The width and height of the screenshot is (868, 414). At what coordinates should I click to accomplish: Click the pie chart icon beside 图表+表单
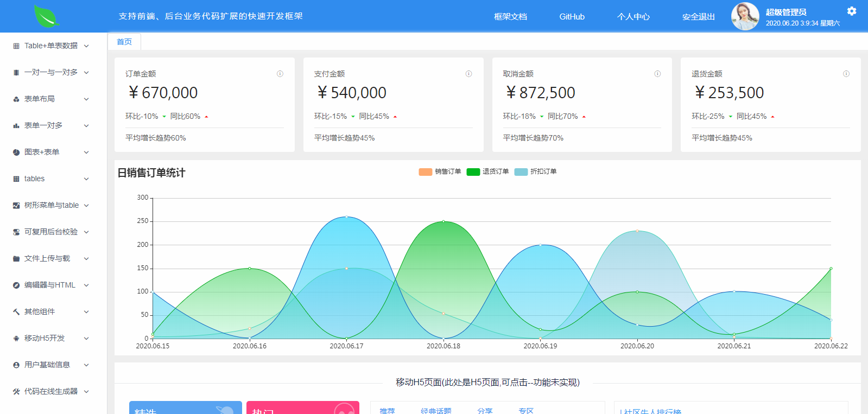(16, 152)
